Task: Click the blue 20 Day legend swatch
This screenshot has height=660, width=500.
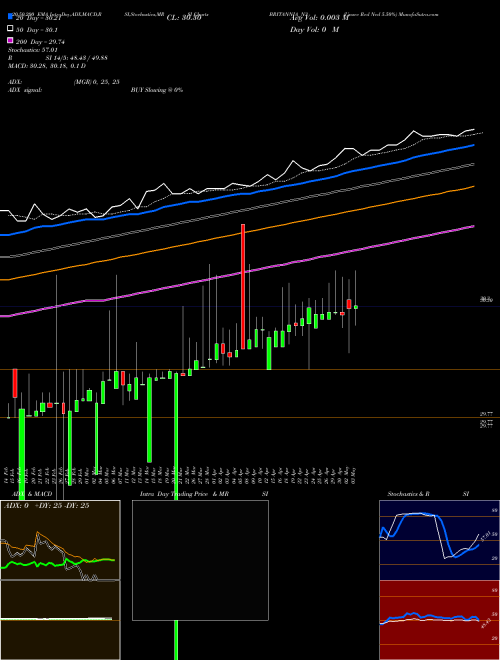Action: 10,18
